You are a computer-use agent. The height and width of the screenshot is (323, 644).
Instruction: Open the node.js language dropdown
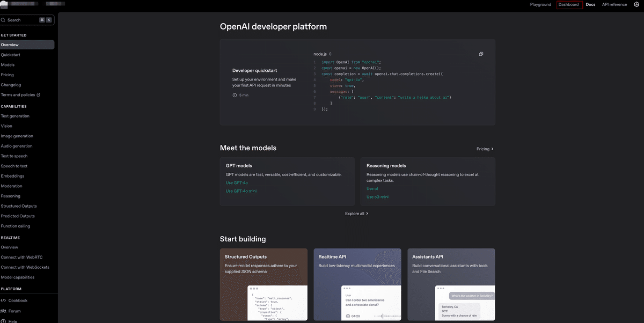pos(323,54)
